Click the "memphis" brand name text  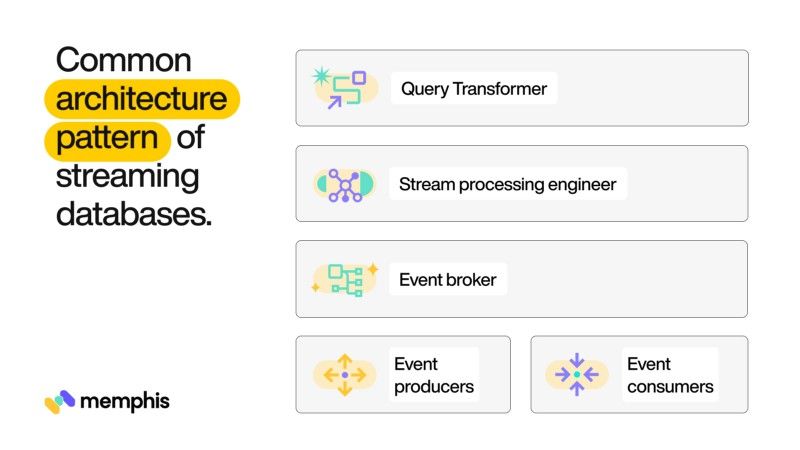[124, 401]
